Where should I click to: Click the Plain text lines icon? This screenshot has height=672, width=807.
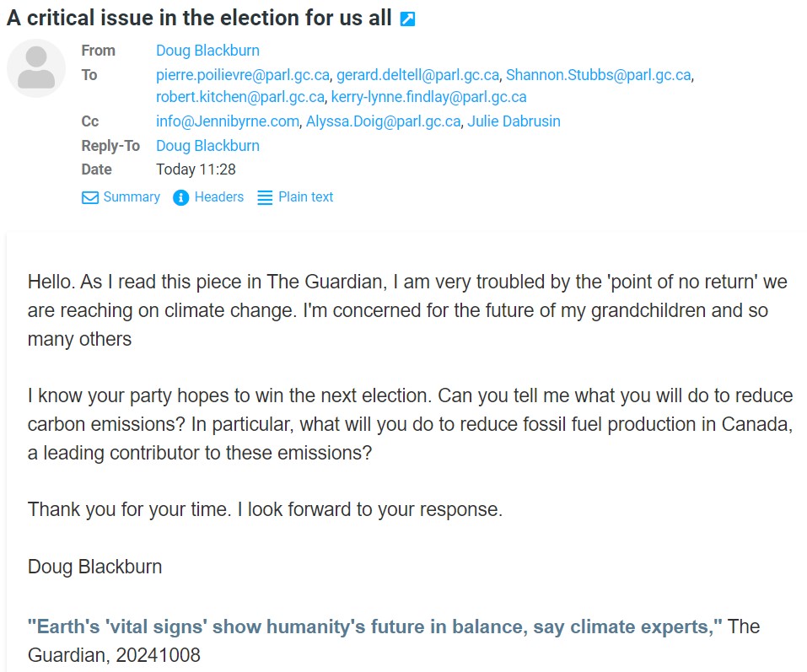[x=265, y=198]
